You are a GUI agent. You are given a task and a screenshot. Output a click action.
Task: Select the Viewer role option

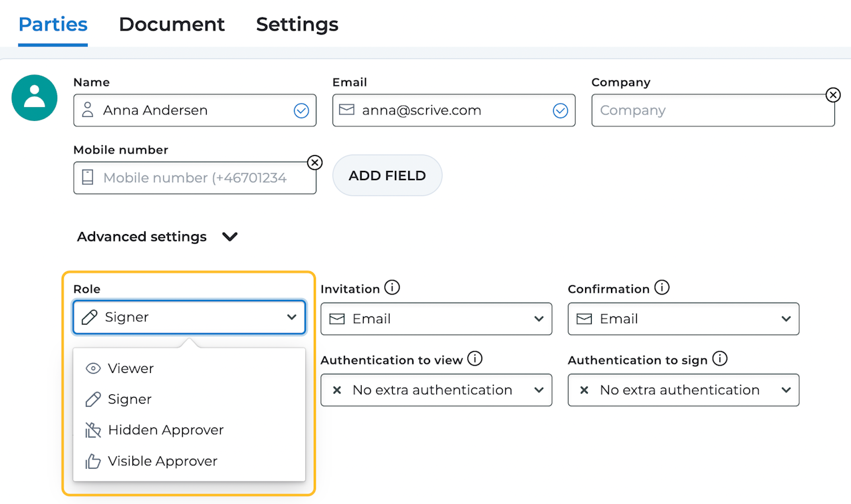click(131, 368)
